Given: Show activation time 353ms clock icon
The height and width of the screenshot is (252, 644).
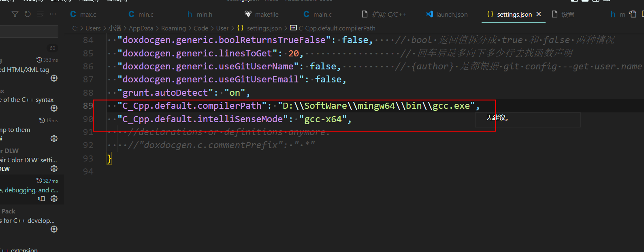Looking at the screenshot, I should [x=39, y=60].
